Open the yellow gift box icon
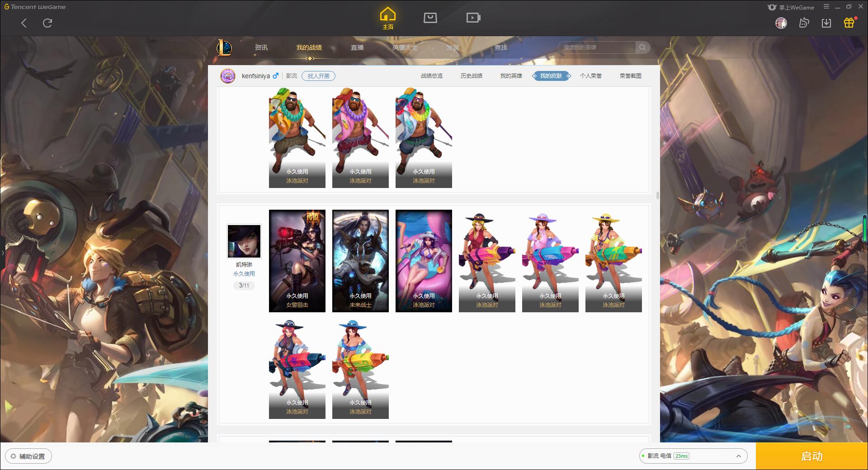 [x=849, y=23]
